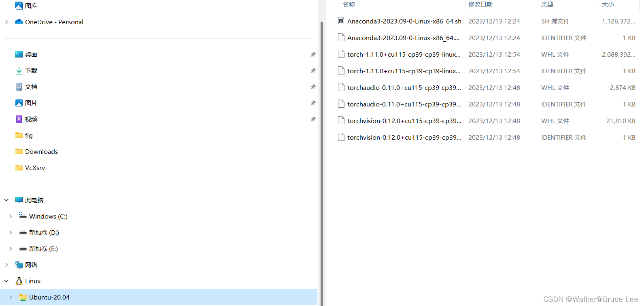Click the Gallery (图库) icon
The height and width of the screenshot is (306, 644).
click(19, 5)
